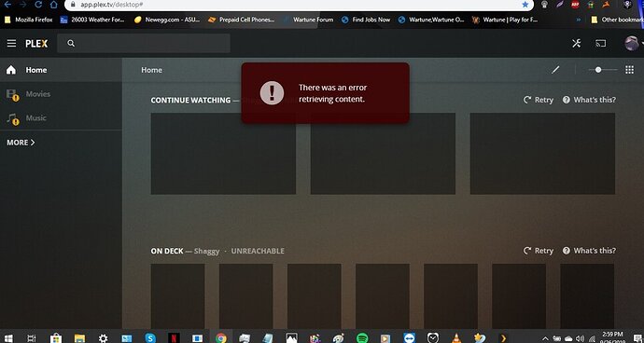The height and width of the screenshot is (343, 644).
Task: Open Other bookmarks folder
Action: pyautogui.click(x=617, y=20)
